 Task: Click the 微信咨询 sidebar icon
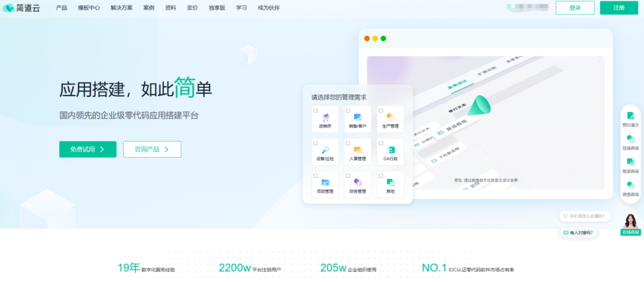tap(630, 185)
